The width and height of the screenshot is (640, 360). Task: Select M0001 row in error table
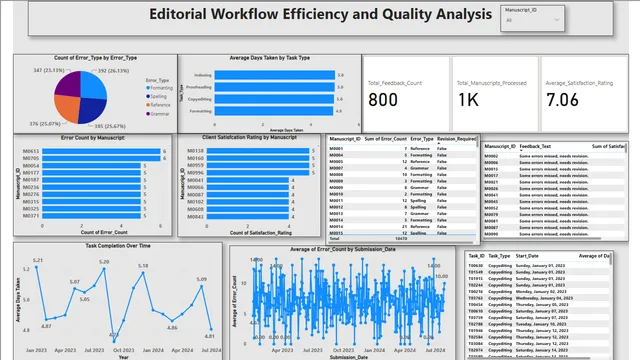(x=402, y=149)
